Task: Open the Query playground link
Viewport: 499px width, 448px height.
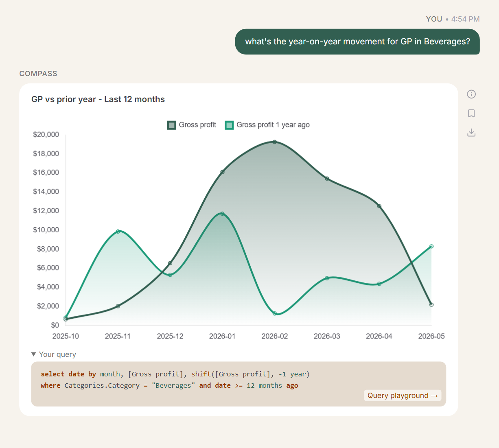Action: tap(403, 396)
